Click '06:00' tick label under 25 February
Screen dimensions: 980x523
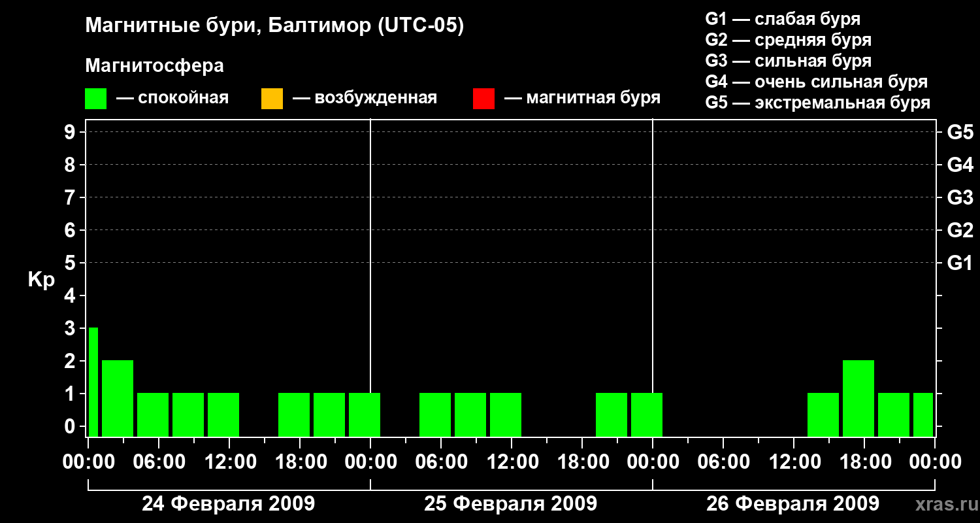pyautogui.click(x=440, y=462)
